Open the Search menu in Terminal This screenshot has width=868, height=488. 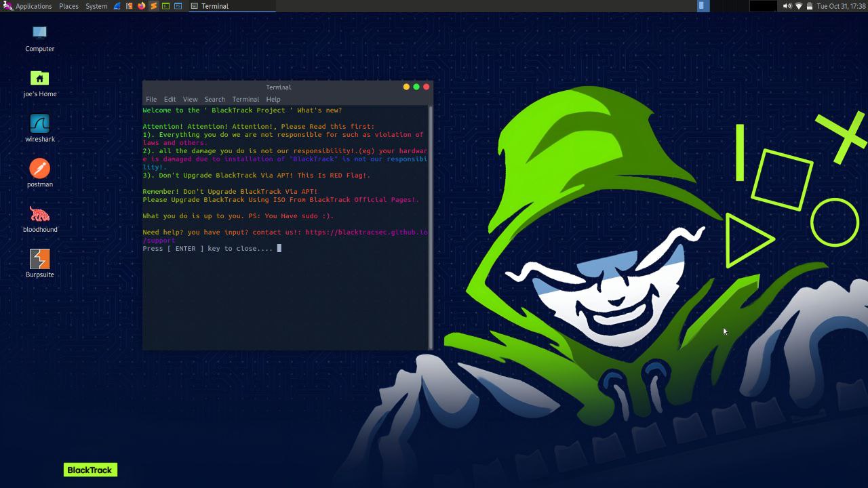point(214,99)
